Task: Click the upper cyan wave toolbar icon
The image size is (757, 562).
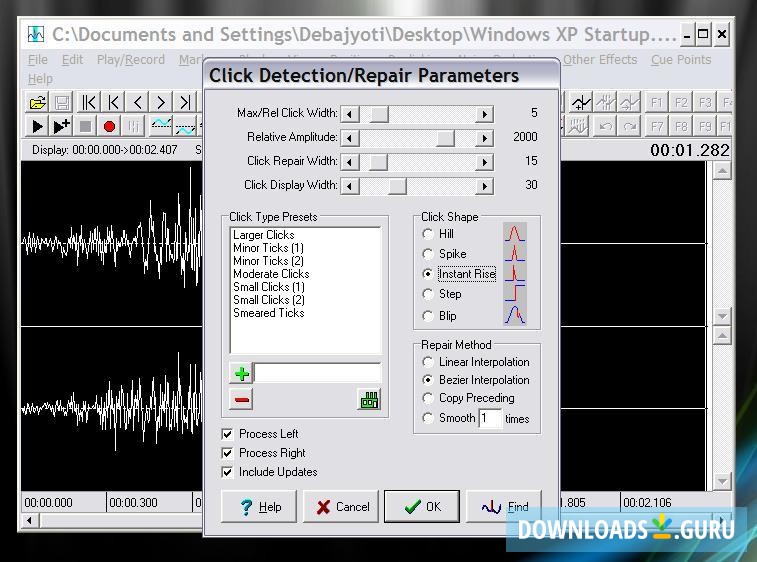Action: coord(161,126)
